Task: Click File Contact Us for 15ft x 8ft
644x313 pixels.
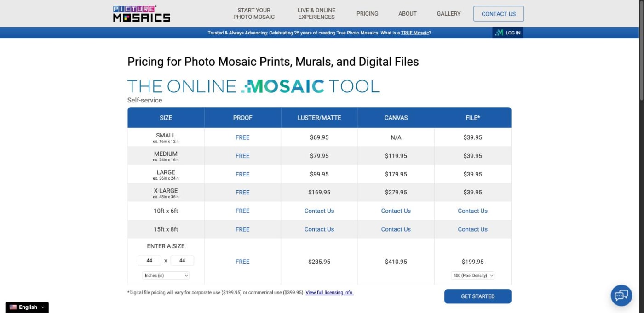Action: click(x=472, y=229)
